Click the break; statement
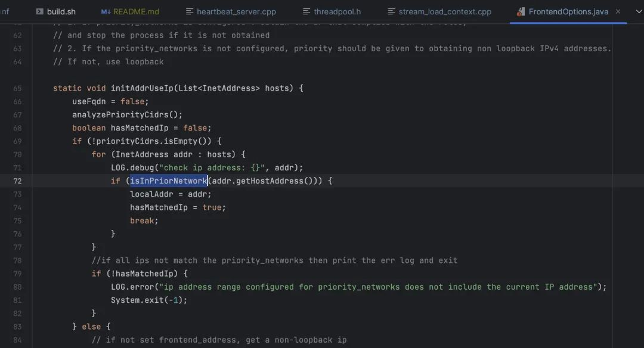The width and height of the screenshot is (644, 348). tap(144, 221)
